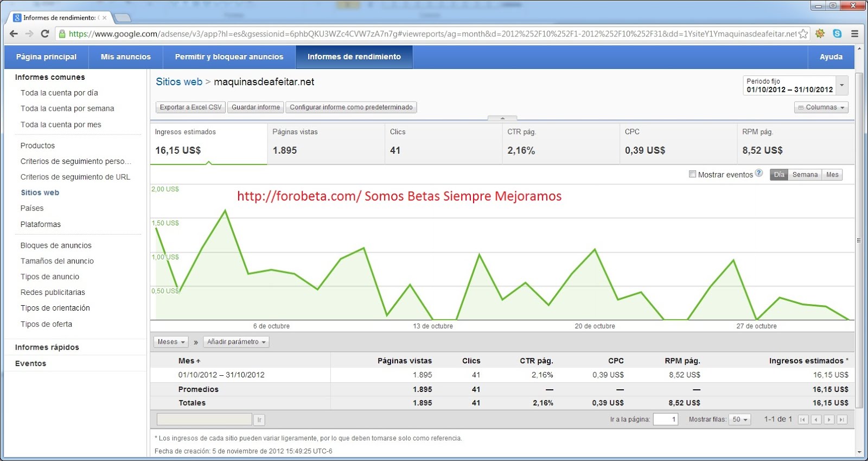Open the Chrome menu hamburger icon
The width and height of the screenshot is (868, 461).
tap(854, 34)
